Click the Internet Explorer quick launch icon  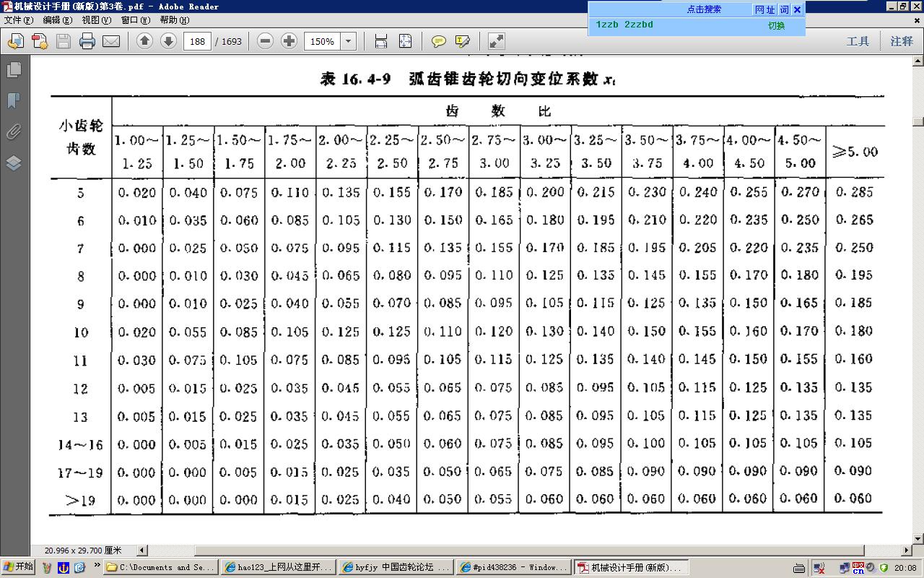click(x=79, y=567)
